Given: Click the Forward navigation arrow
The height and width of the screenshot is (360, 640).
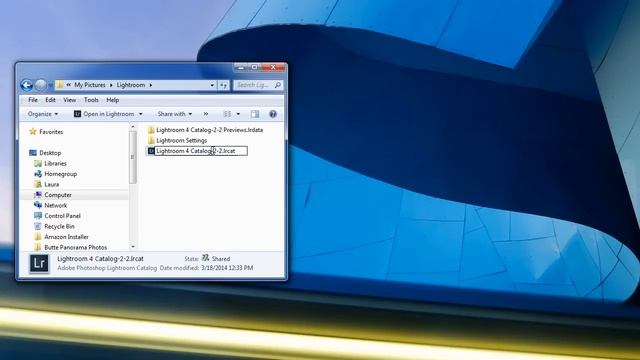Looking at the screenshot, I should pyautogui.click(x=40, y=85).
